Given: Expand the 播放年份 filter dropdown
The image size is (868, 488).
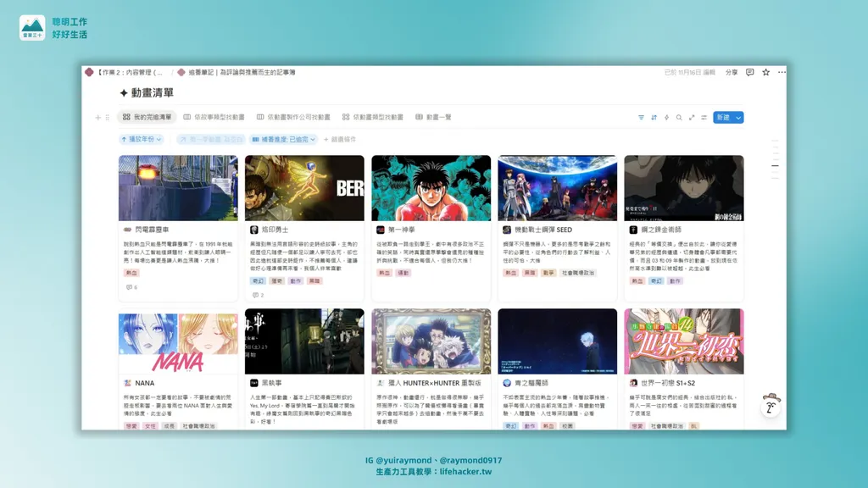Looking at the screenshot, I should click(141, 139).
